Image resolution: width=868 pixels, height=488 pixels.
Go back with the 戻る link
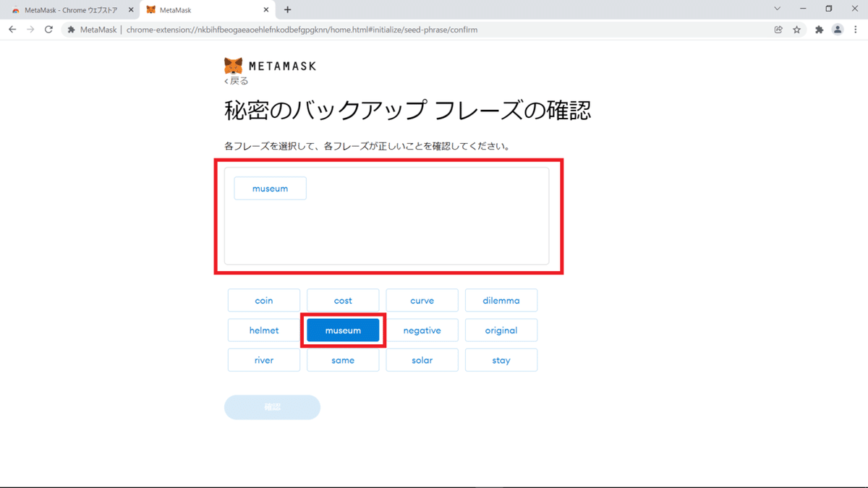coord(237,80)
